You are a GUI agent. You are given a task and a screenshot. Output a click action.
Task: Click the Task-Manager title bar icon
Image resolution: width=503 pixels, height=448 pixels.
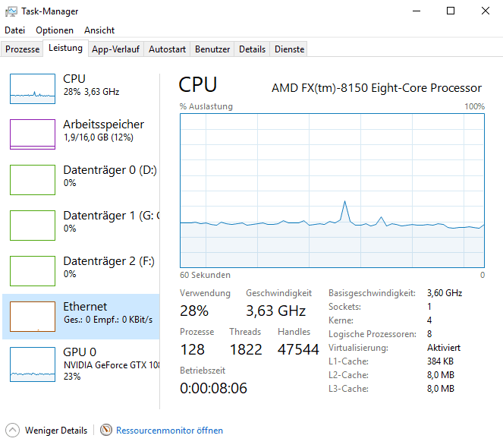pyautogui.click(x=11, y=11)
